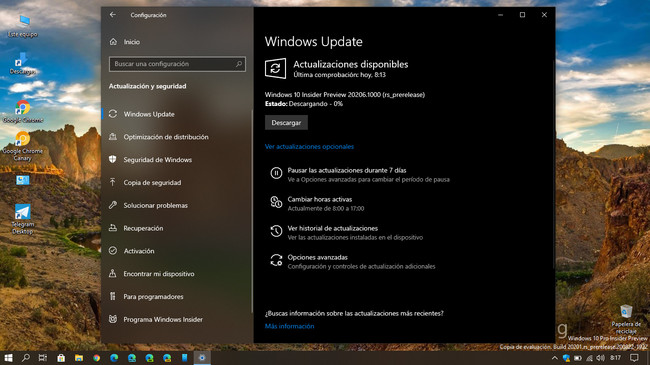Open Encontrar mi dispositivo section

(x=177, y=274)
